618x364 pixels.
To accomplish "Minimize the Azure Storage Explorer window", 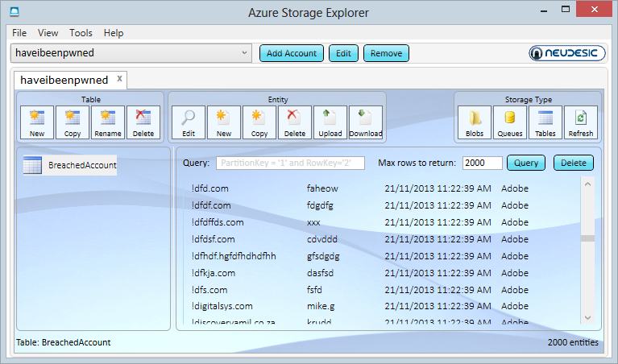I will tap(544, 10).
